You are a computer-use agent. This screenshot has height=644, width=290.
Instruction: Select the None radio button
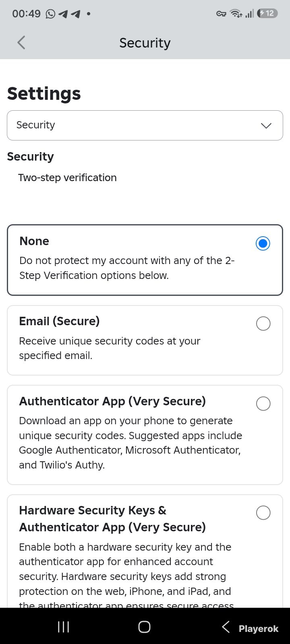point(263,244)
